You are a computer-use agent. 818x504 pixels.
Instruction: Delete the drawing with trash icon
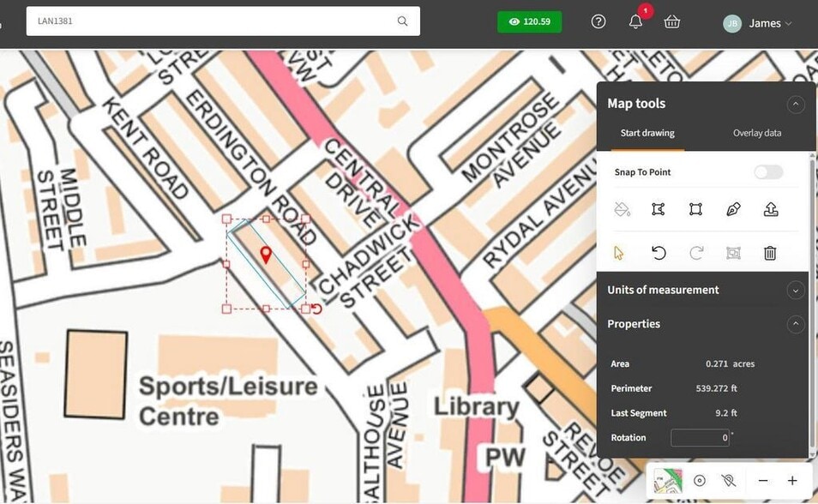pyautogui.click(x=770, y=253)
